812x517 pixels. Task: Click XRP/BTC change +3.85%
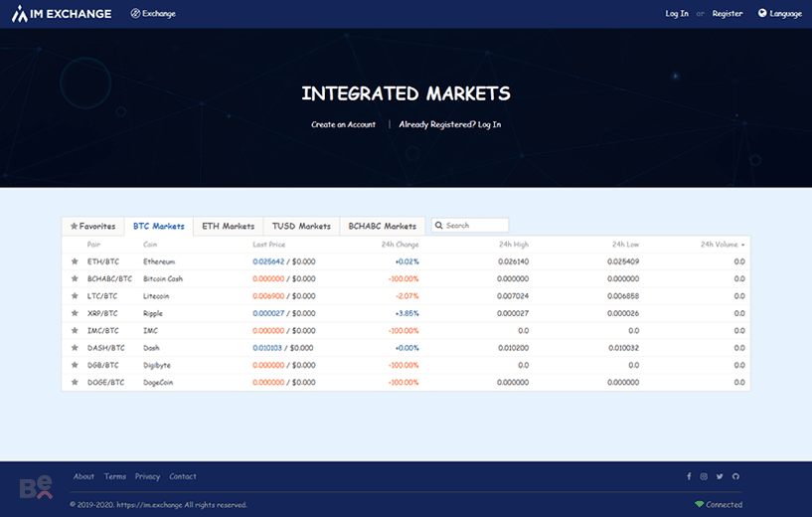407,313
